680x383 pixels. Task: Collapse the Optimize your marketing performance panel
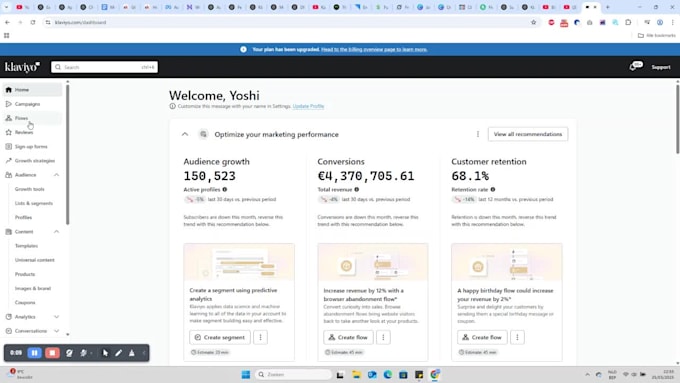coord(185,134)
